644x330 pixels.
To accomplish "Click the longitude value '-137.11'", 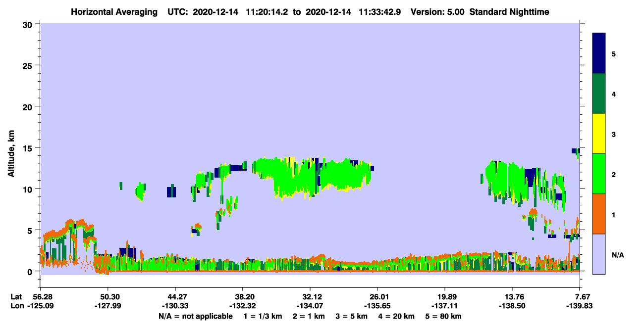I will [445, 306].
